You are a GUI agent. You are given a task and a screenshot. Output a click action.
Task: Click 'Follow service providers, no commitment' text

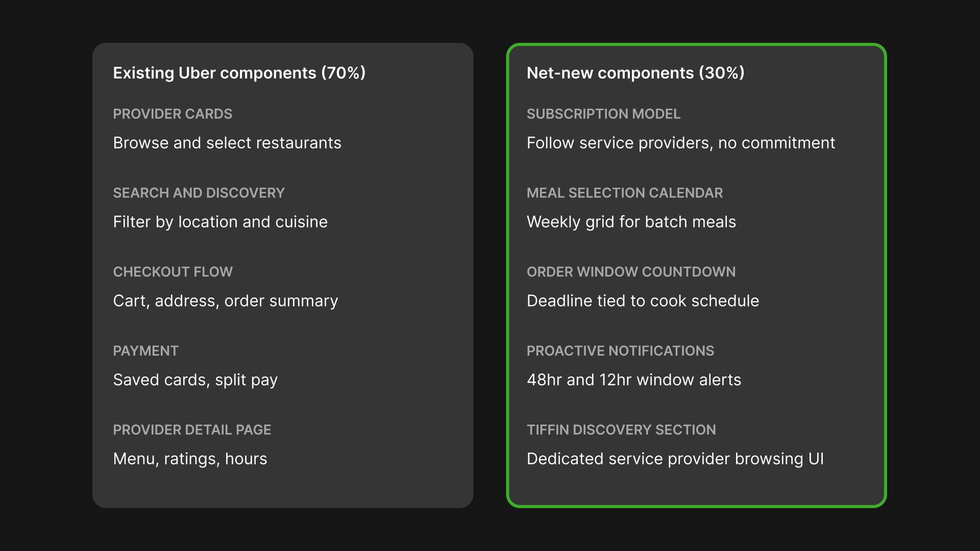(x=681, y=143)
